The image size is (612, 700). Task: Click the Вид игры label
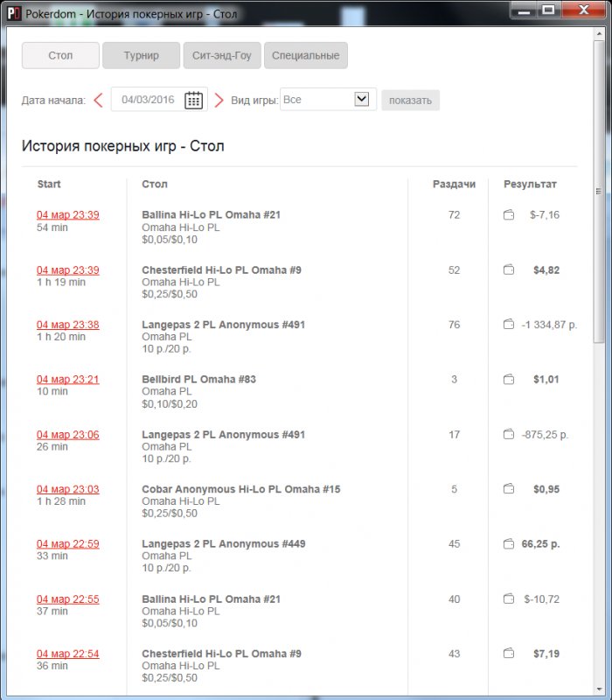(254, 100)
